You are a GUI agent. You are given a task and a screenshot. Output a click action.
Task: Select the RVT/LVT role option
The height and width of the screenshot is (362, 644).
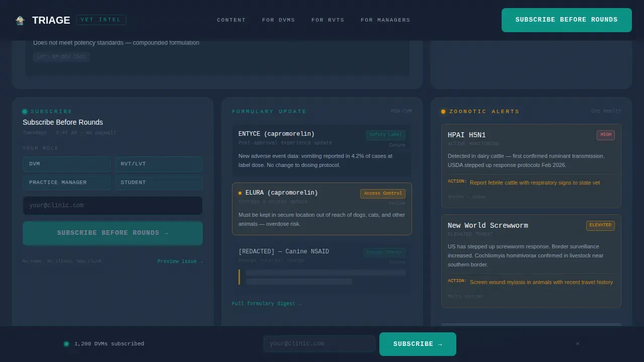[158, 164]
